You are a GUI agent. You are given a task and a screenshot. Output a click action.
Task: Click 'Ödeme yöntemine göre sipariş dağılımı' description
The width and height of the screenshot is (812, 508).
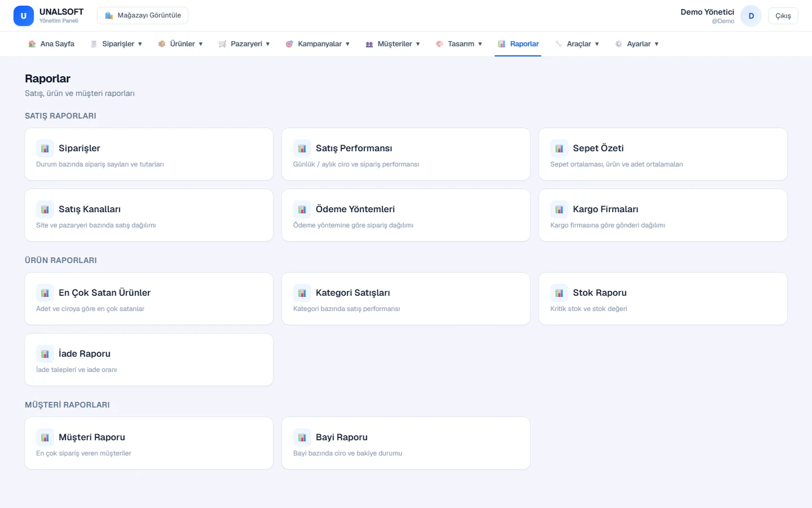(353, 225)
